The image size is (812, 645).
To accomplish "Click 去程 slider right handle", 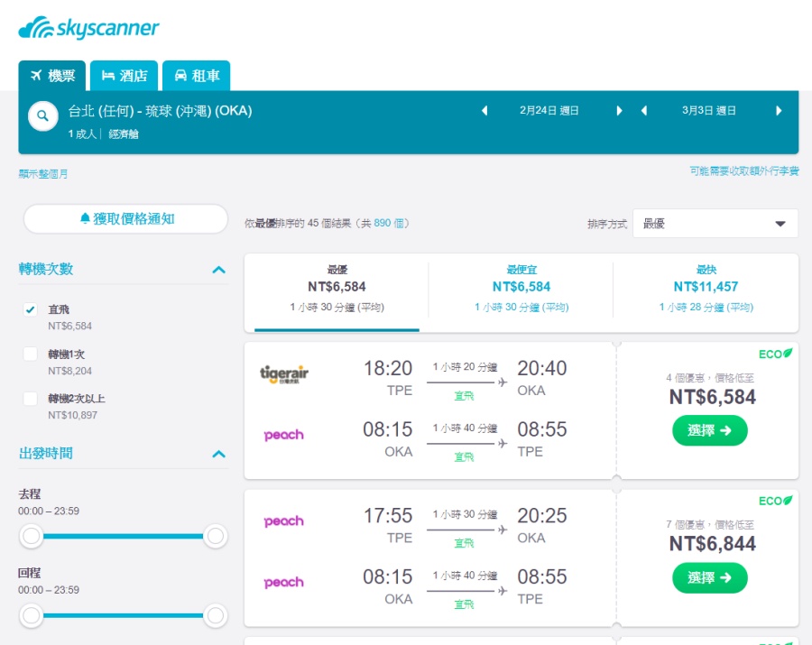I will click(x=215, y=536).
